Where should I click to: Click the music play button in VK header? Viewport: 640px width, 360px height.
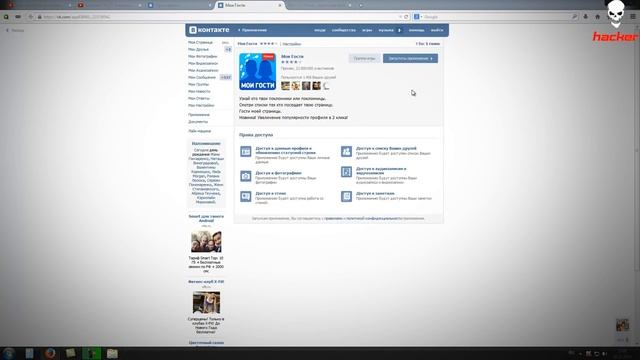click(x=399, y=30)
